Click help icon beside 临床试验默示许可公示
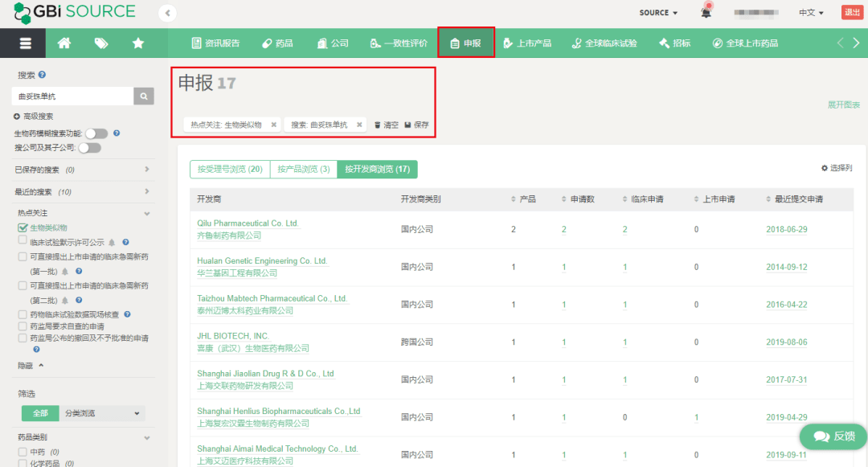The width and height of the screenshot is (868, 467). coord(125,243)
